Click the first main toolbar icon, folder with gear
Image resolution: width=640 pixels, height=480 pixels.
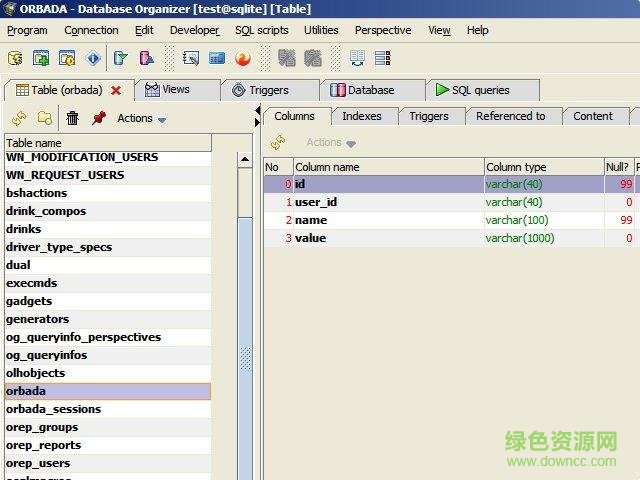(15, 58)
